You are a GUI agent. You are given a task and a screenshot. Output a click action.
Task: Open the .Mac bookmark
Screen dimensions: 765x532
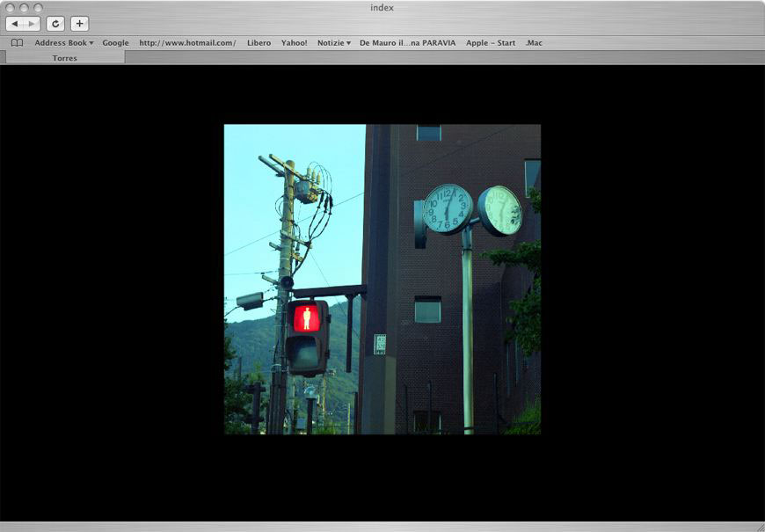point(534,43)
